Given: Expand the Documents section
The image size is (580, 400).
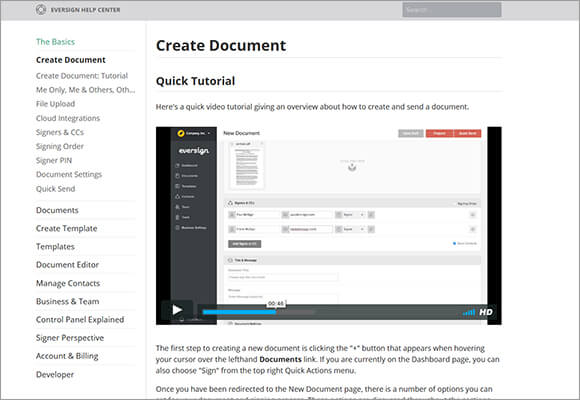Looking at the screenshot, I should coord(57,210).
